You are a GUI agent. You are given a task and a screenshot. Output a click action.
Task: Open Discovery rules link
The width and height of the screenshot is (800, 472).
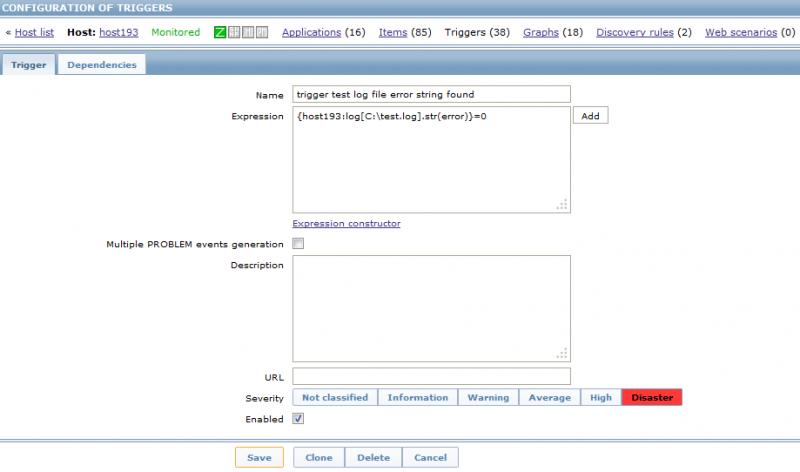(x=635, y=33)
